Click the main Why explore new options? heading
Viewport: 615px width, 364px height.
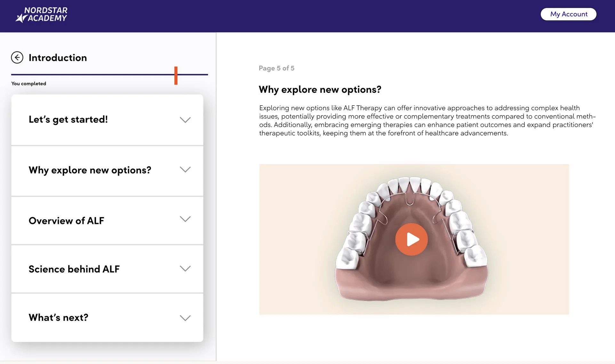coord(320,90)
